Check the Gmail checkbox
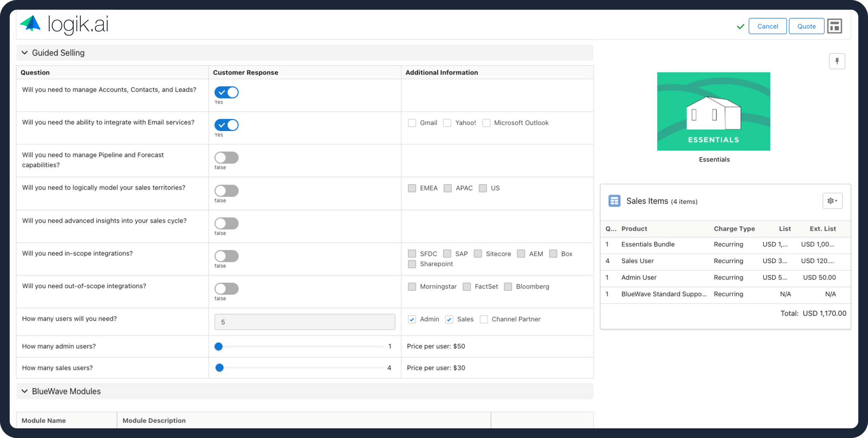The height and width of the screenshot is (438, 868). point(412,123)
